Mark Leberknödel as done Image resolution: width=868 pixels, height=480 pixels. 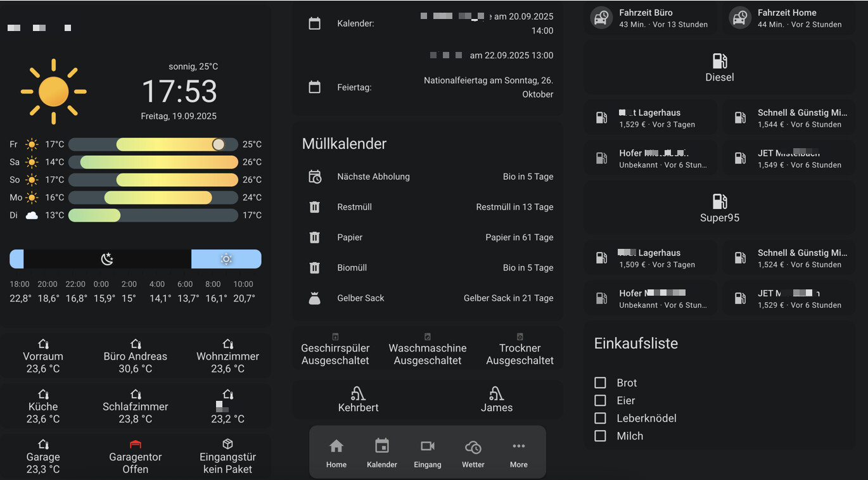[600, 418]
